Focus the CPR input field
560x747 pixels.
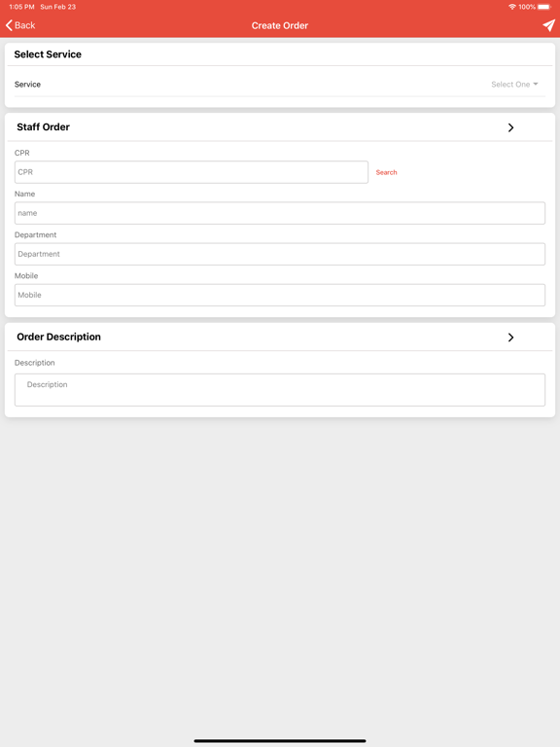click(192, 172)
